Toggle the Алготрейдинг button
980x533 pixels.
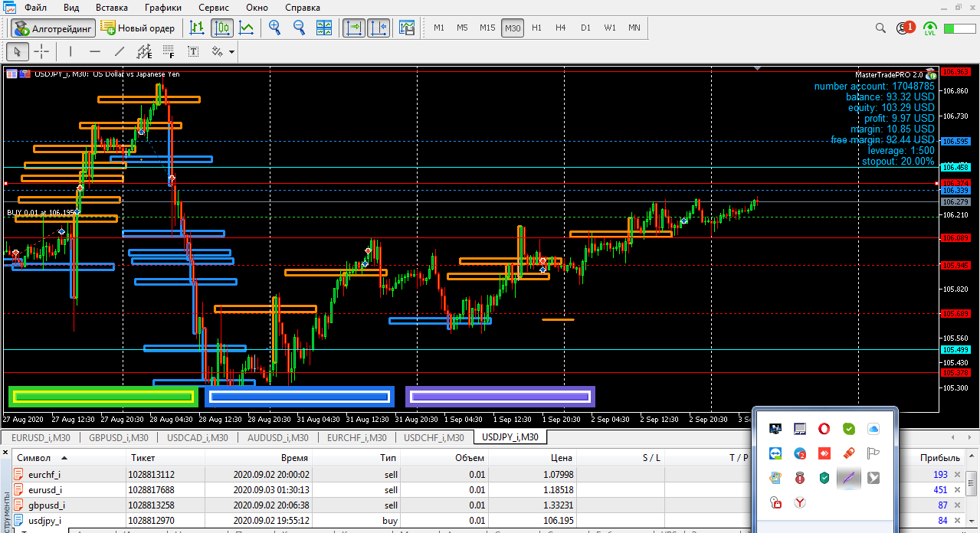pos(54,28)
